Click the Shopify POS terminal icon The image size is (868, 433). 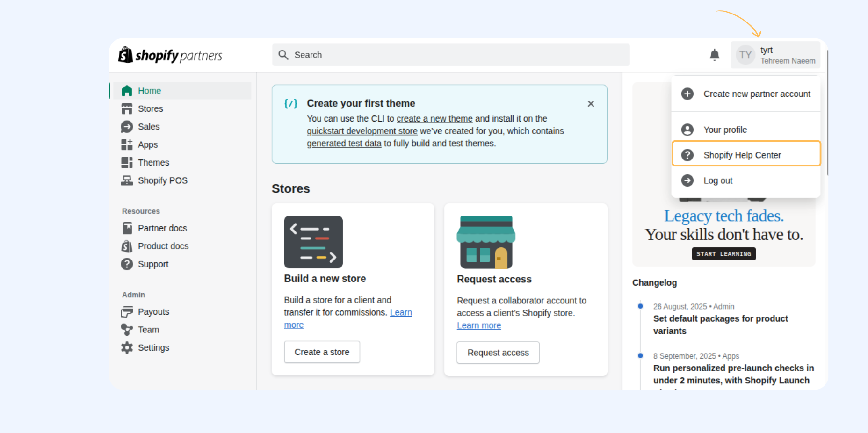pos(127,180)
